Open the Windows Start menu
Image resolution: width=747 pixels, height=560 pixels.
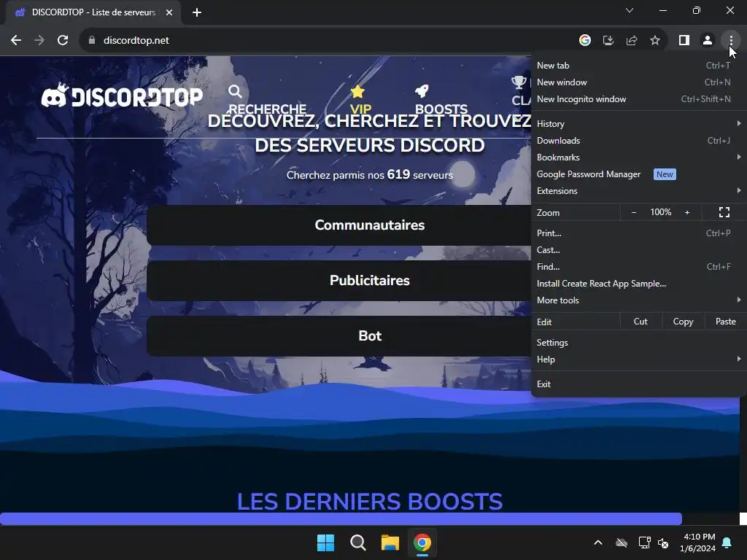(x=326, y=542)
